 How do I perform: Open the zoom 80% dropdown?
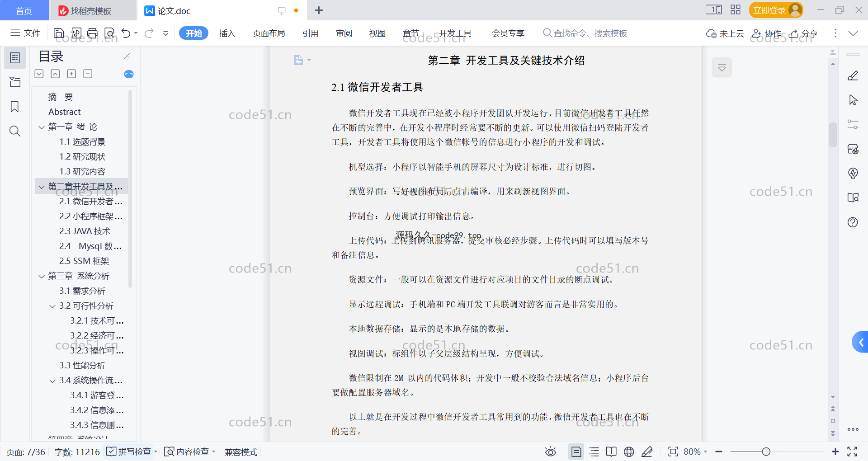[705, 452]
